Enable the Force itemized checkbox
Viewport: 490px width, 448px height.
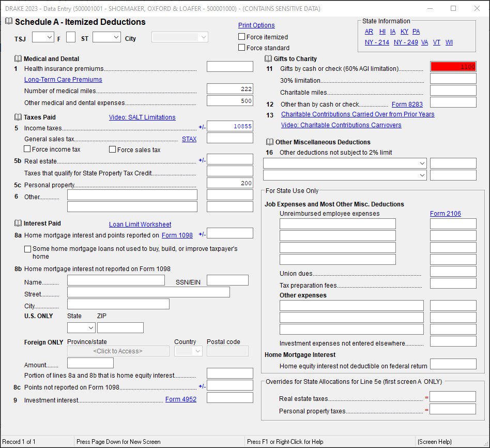(241, 37)
